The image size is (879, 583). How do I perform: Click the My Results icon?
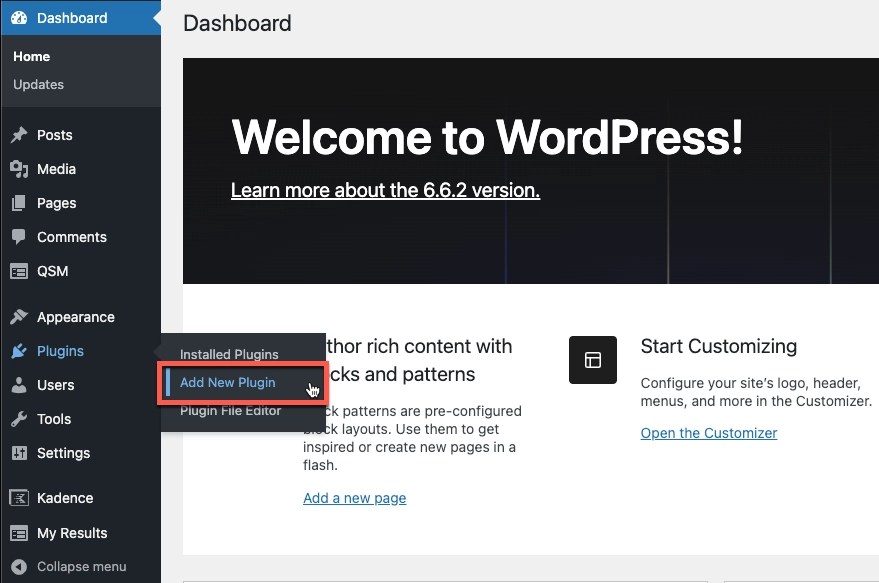19,533
